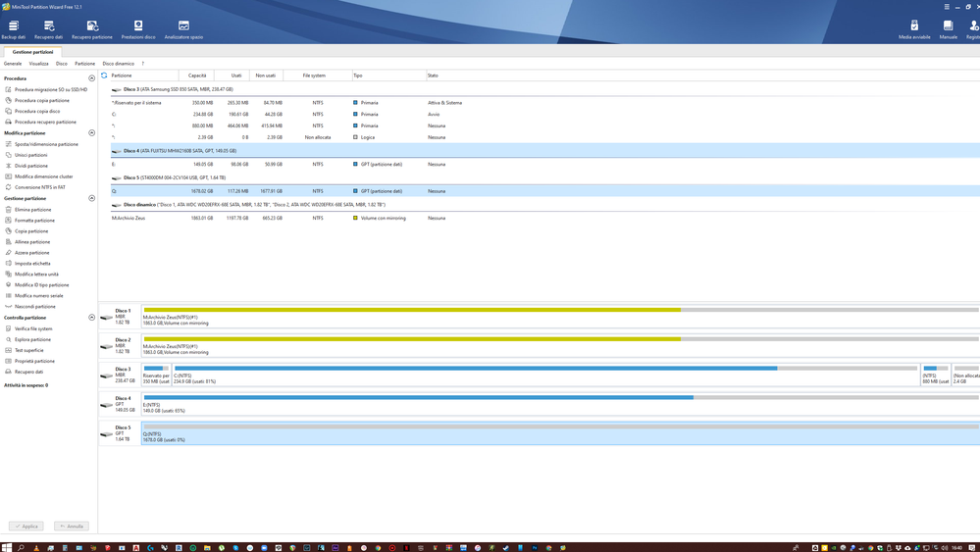Click the Media avviabile icon
Image resolution: width=980 pixels, height=552 pixels.
coord(914,29)
